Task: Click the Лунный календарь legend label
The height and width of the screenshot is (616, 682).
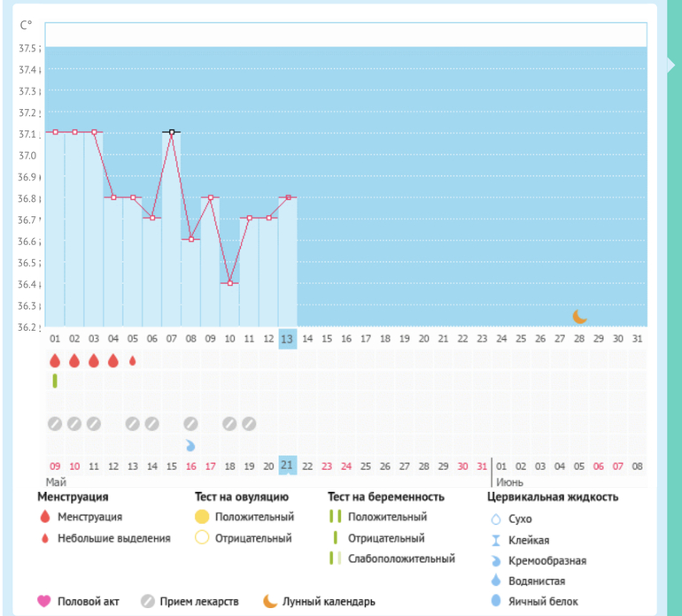Action: (x=329, y=602)
